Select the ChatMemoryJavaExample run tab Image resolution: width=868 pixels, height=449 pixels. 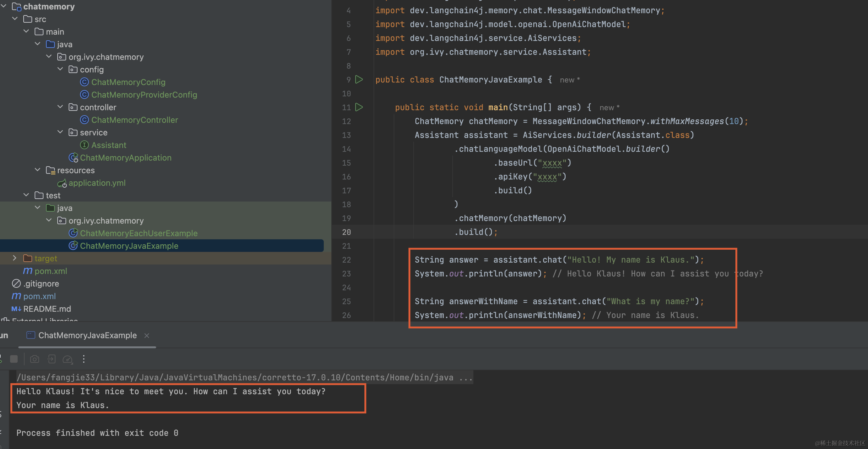click(x=87, y=335)
